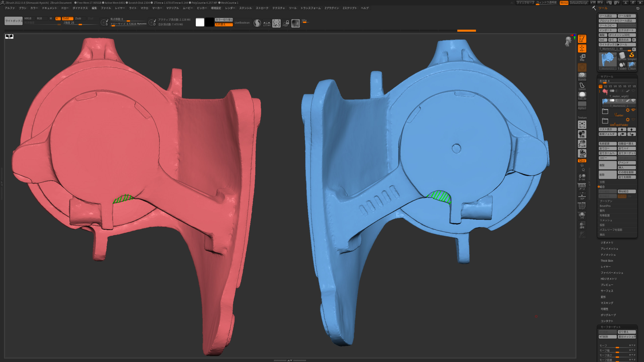644x362 pixels.
Task: Click the sculptris pro S-circle icon
Action: click(x=257, y=23)
